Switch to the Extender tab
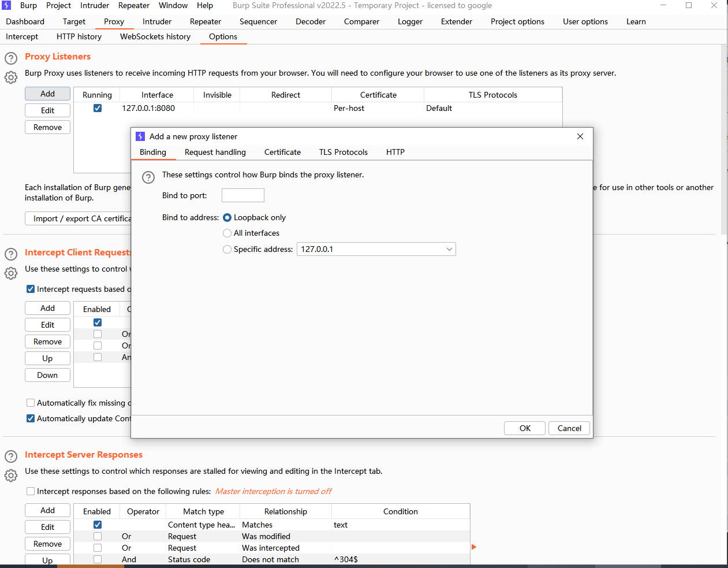This screenshot has height=568, width=728. pos(457,21)
